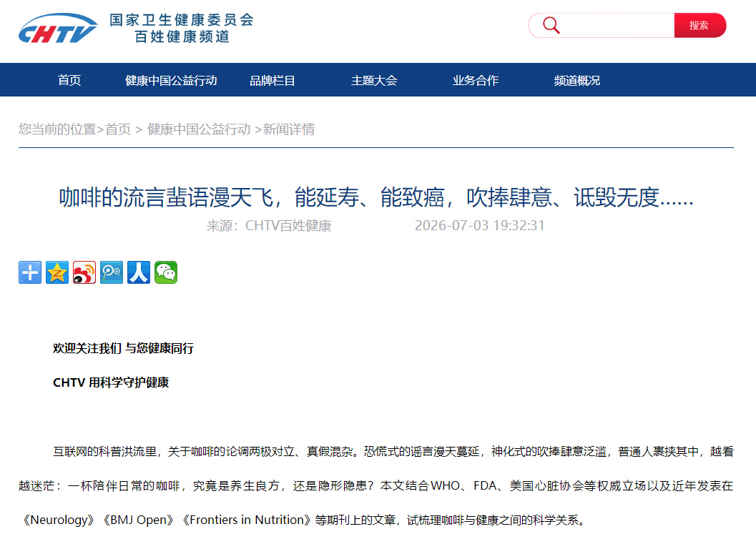Share to Qzone star icon
756x534 pixels.
click(x=57, y=272)
